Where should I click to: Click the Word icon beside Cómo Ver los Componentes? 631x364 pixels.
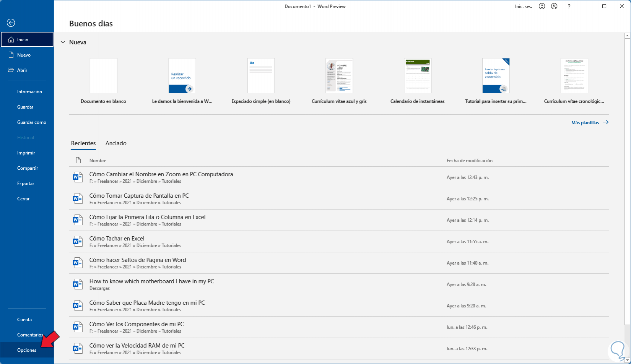(78, 327)
